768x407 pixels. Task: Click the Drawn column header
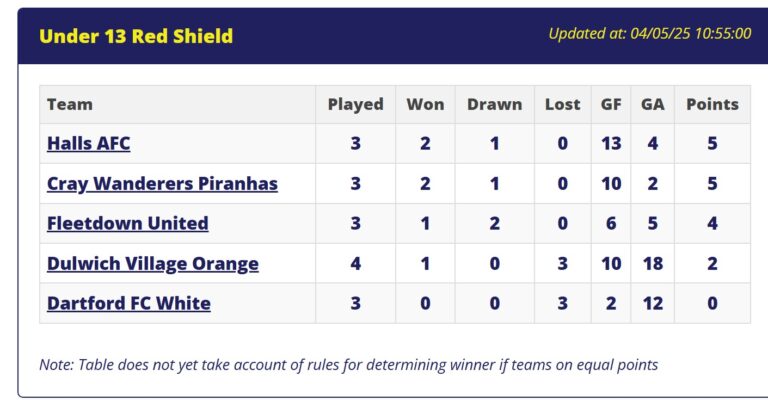coord(495,104)
